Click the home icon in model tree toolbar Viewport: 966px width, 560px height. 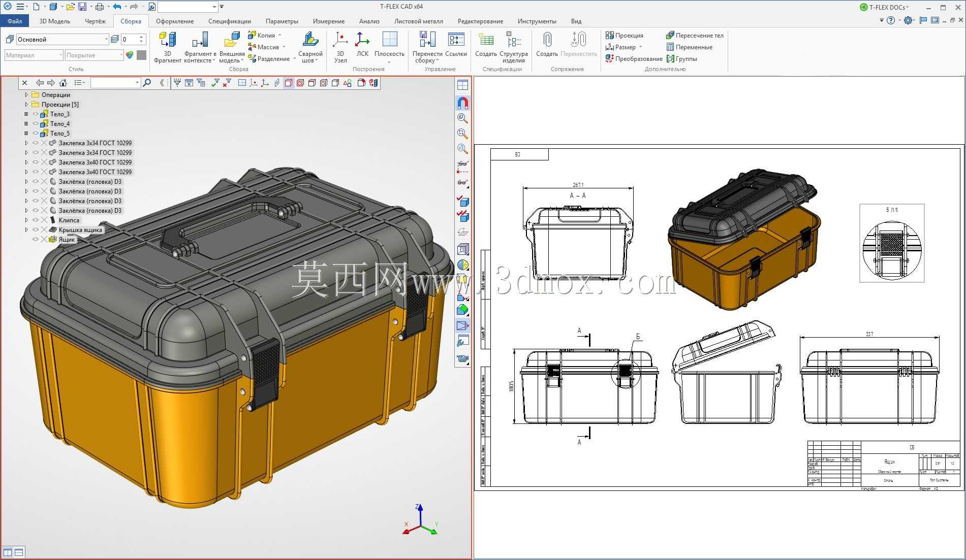(x=63, y=83)
